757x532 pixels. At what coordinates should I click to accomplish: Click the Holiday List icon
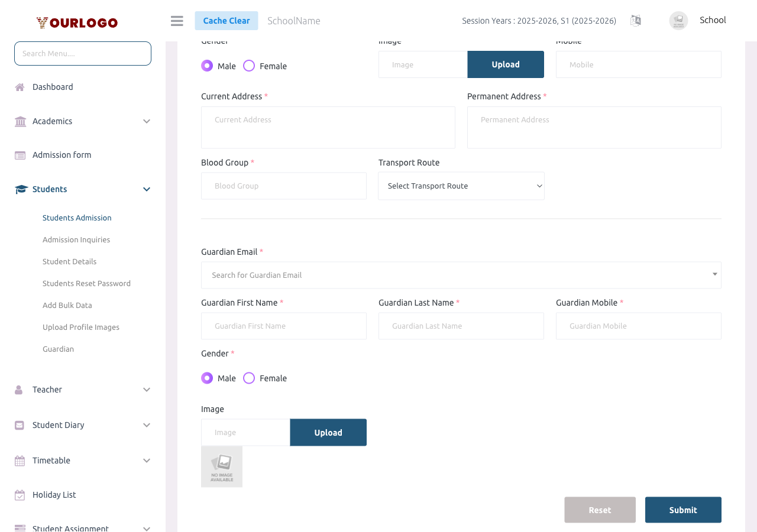point(20,495)
